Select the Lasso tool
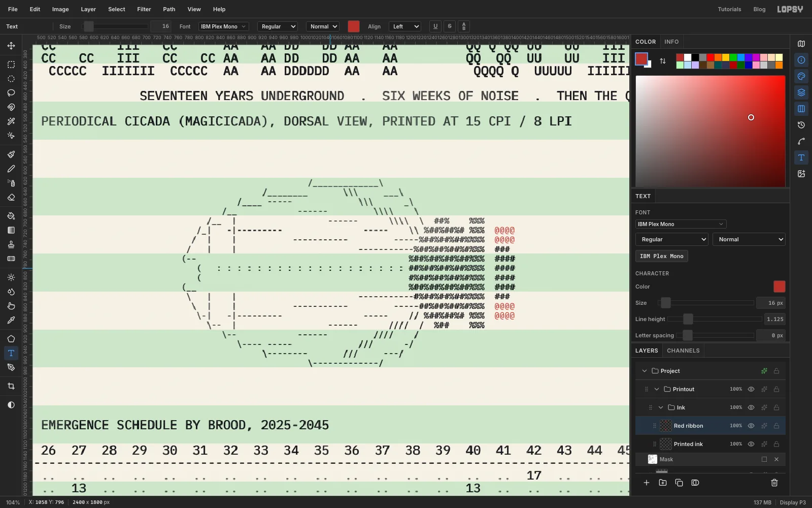Screen dimensions: 812x508 11,93
